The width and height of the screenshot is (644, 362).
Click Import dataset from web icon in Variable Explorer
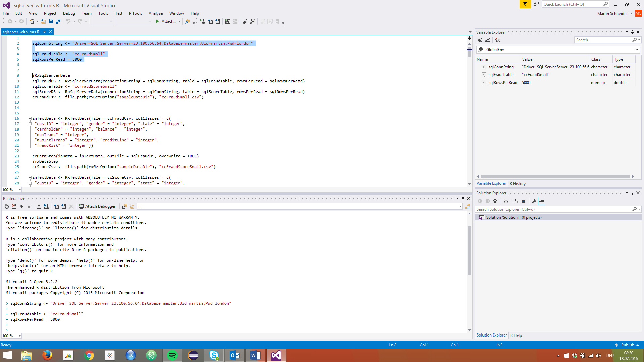point(480,40)
